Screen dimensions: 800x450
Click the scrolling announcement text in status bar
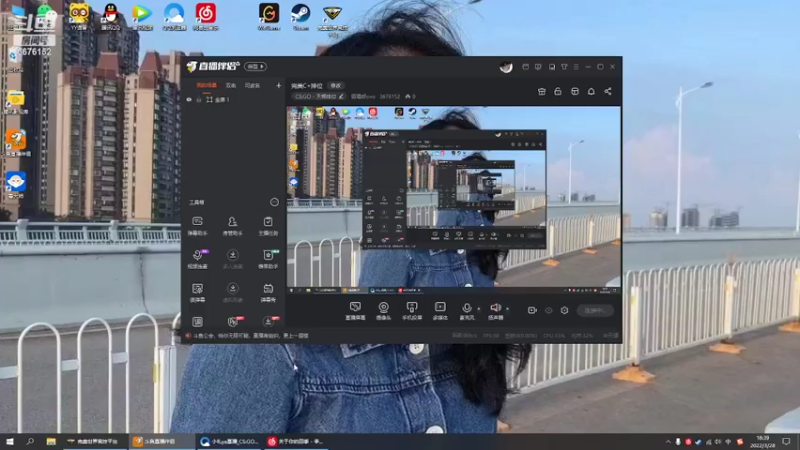[x=251, y=336]
